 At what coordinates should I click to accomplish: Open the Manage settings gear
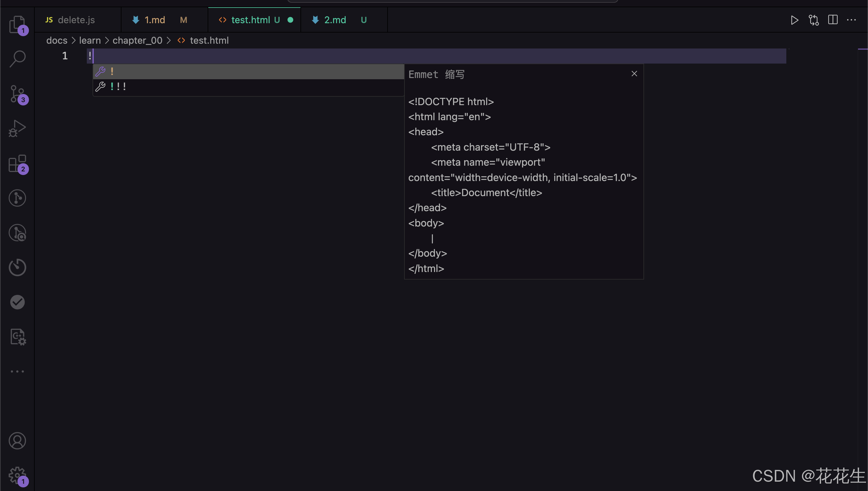tap(17, 476)
